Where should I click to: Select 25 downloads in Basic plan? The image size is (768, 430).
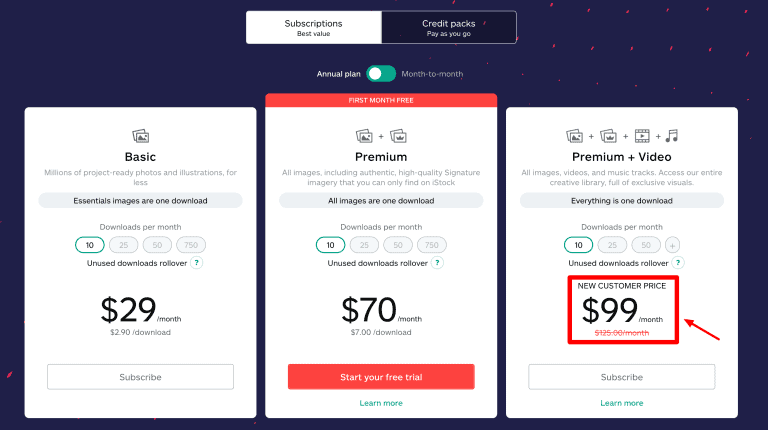tap(123, 245)
